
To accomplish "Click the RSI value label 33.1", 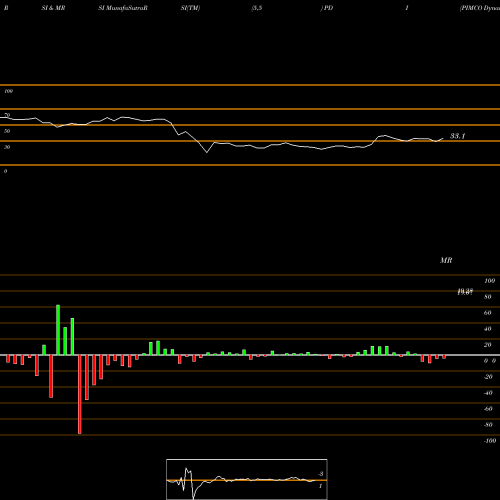I will tap(457, 136).
